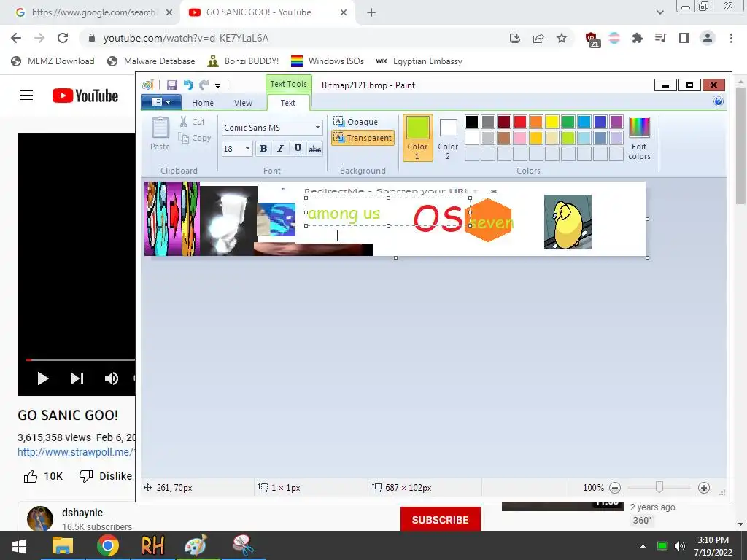Open the Paint file menu button
This screenshot has width=747, height=560.
point(161,102)
